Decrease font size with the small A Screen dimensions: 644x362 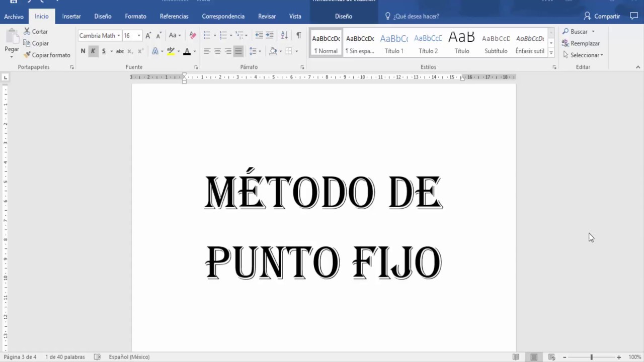coord(159,35)
